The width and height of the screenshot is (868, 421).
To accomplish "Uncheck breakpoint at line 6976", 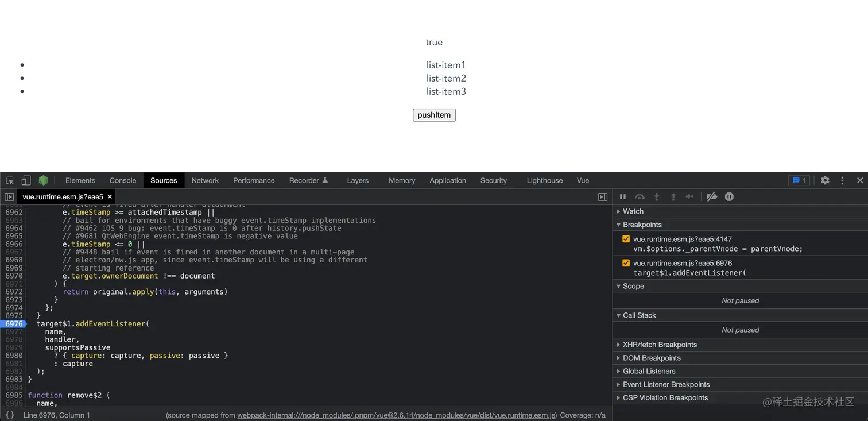I will point(626,263).
